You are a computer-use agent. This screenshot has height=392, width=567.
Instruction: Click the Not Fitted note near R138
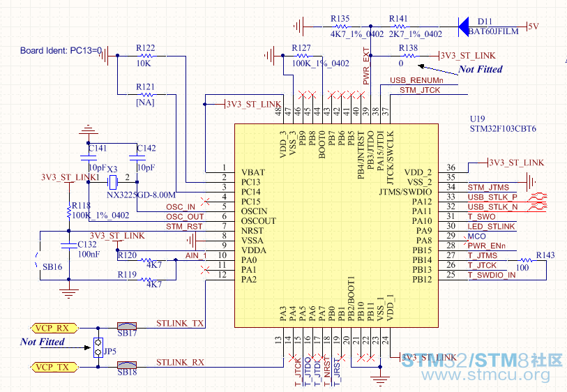coord(481,69)
